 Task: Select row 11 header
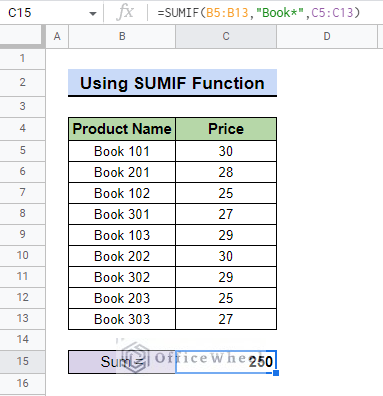pos(22,277)
